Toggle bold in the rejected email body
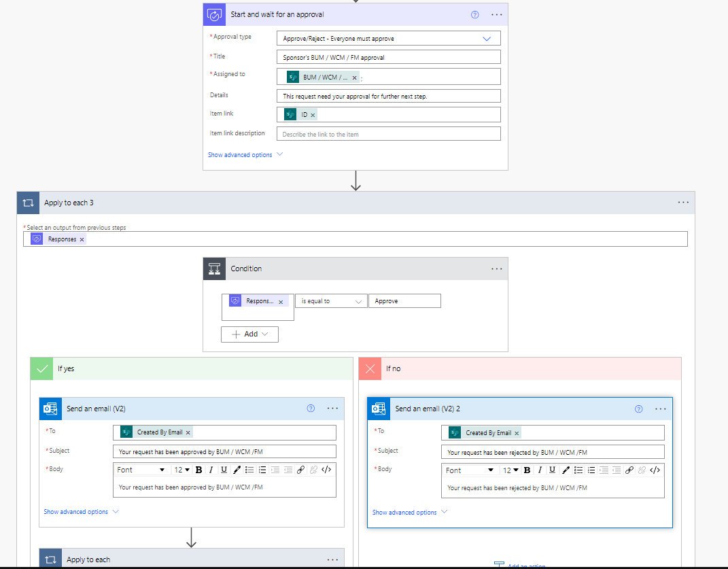Screen dimensions: 728x569 coord(527,470)
